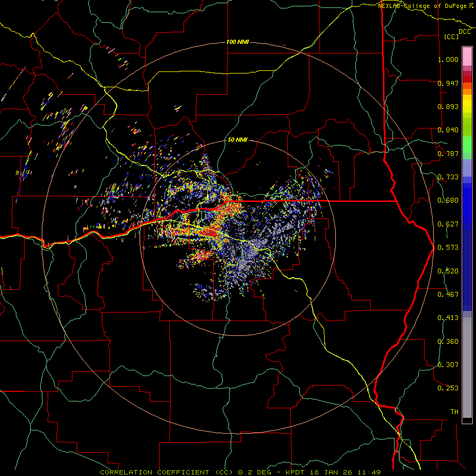Click the 0.627 value on color scale
The width and height of the screenshot is (476, 476).
pos(448,224)
